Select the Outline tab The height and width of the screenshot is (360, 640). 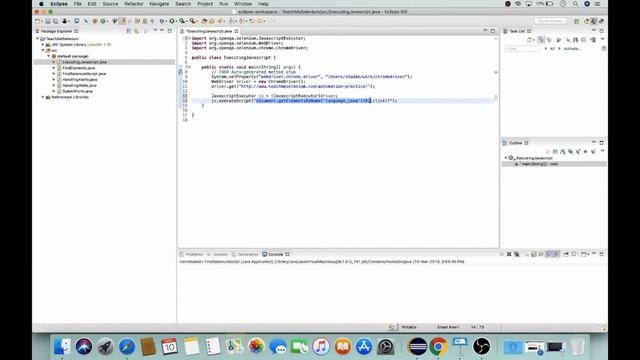tap(516, 143)
